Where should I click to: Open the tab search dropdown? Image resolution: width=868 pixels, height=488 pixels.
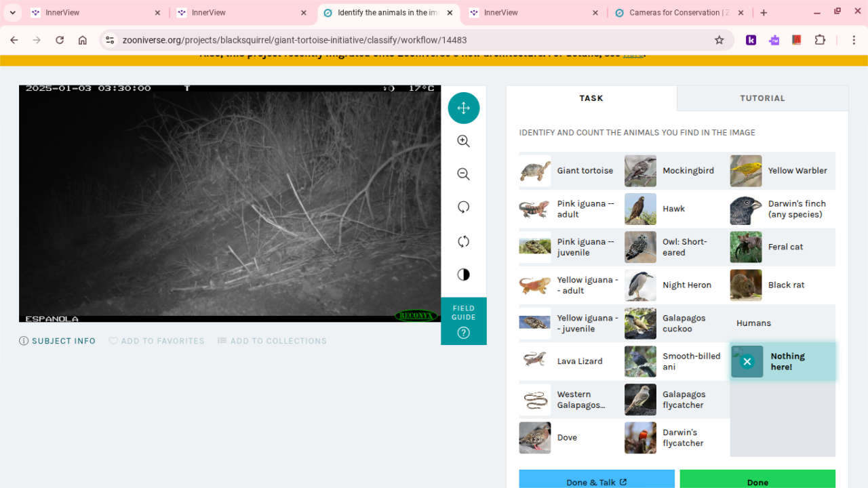[12, 13]
